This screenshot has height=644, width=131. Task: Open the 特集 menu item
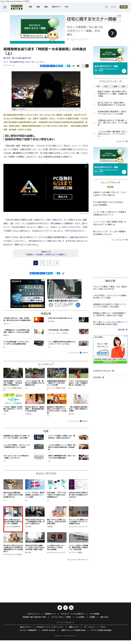tap(30, 7)
